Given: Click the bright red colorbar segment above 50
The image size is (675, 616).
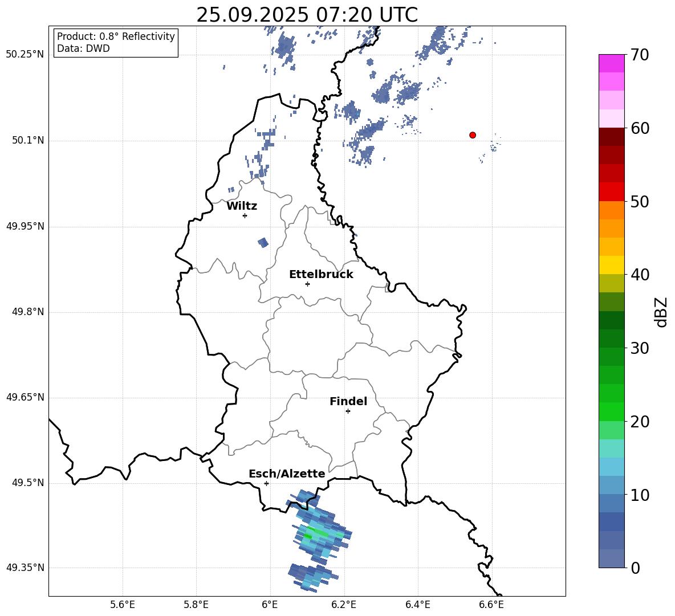Looking at the screenshot, I should [612, 192].
